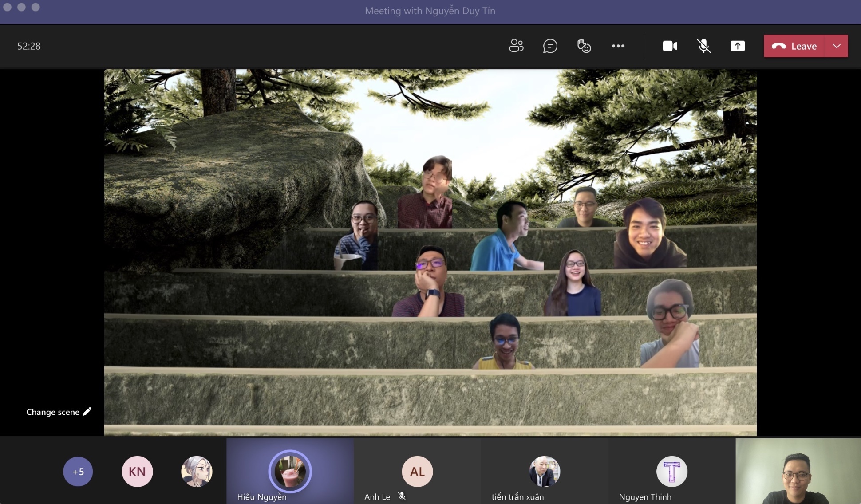The height and width of the screenshot is (504, 861).
Task: Unmute your microphone
Action: (703, 46)
